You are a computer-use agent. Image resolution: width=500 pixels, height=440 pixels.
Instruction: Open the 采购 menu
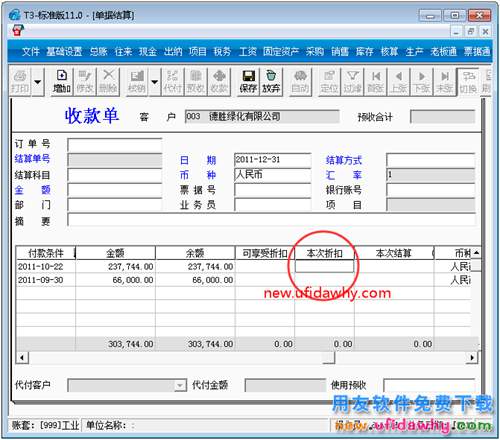[315, 51]
